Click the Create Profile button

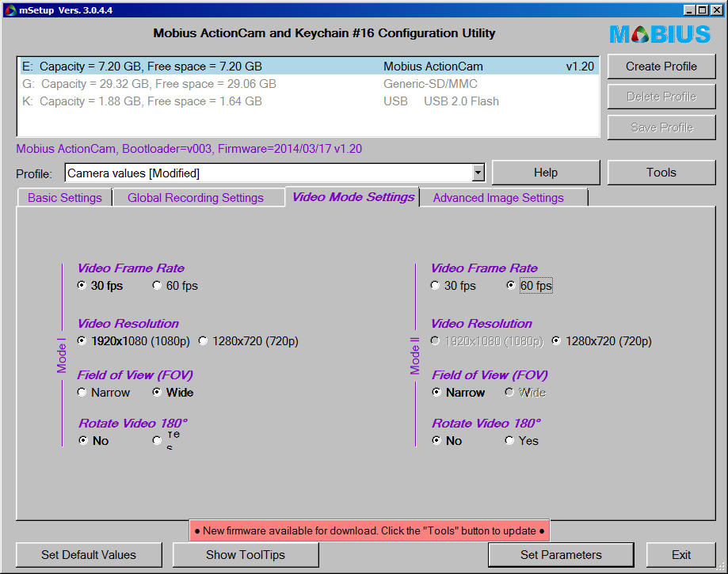(x=661, y=67)
